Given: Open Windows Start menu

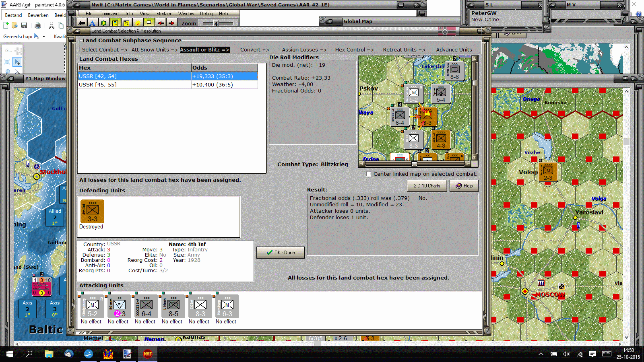Looking at the screenshot, I should [9, 354].
